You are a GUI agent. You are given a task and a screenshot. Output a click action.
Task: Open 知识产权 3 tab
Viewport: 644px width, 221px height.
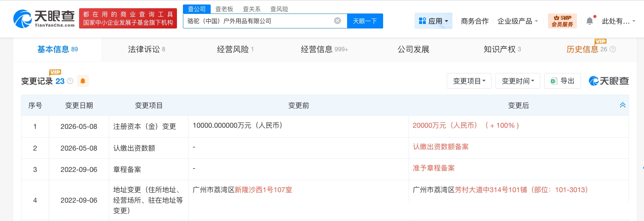click(502, 49)
